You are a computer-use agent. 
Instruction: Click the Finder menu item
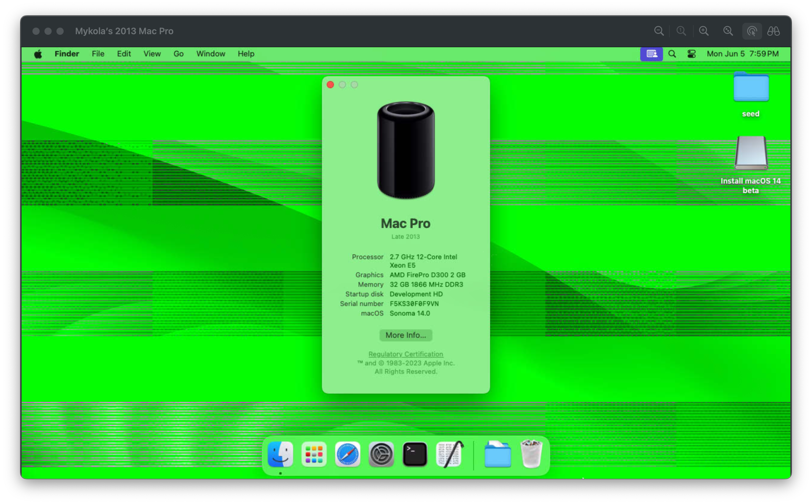tap(66, 53)
